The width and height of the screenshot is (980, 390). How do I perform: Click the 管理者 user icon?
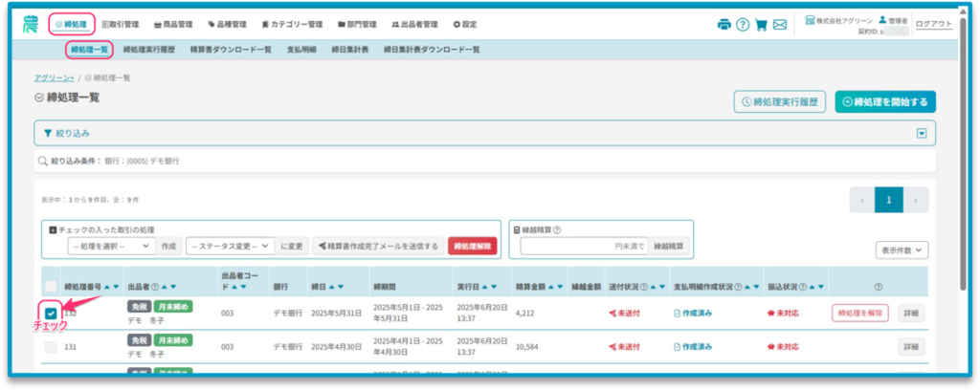coord(882,20)
